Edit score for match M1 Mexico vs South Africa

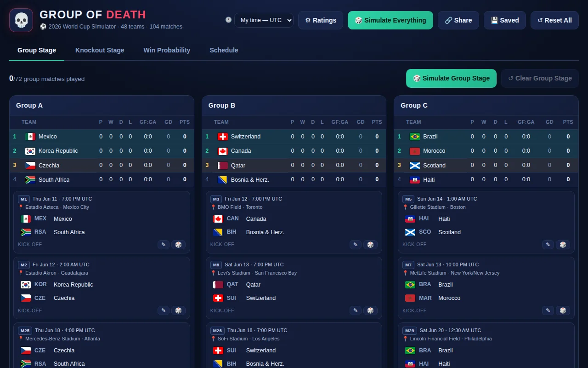164,245
